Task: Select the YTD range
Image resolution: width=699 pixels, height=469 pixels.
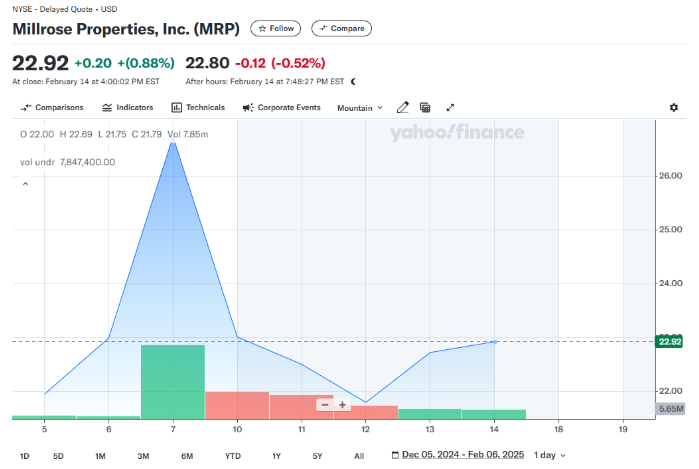Action: pyautogui.click(x=233, y=456)
